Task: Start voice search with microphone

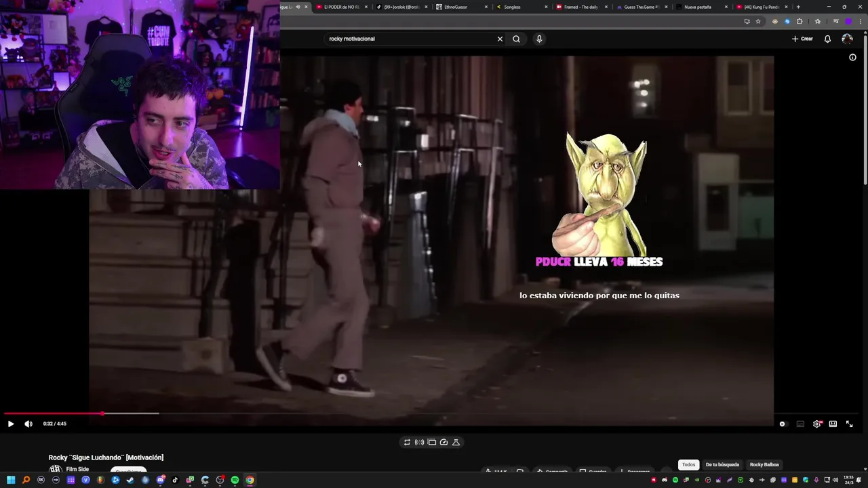Action: [x=539, y=39]
